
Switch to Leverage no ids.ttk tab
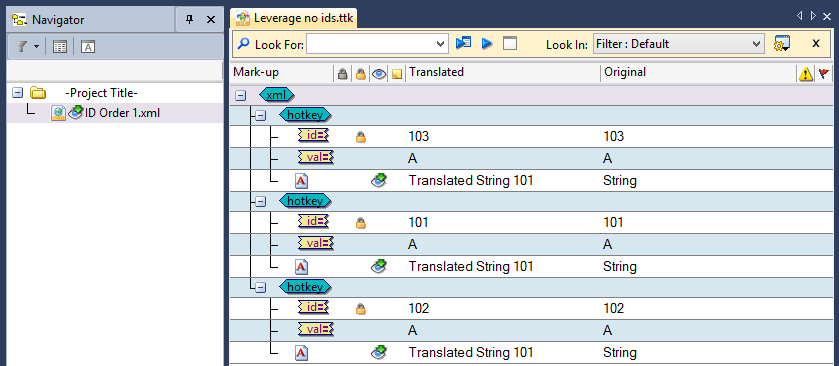(294, 18)
